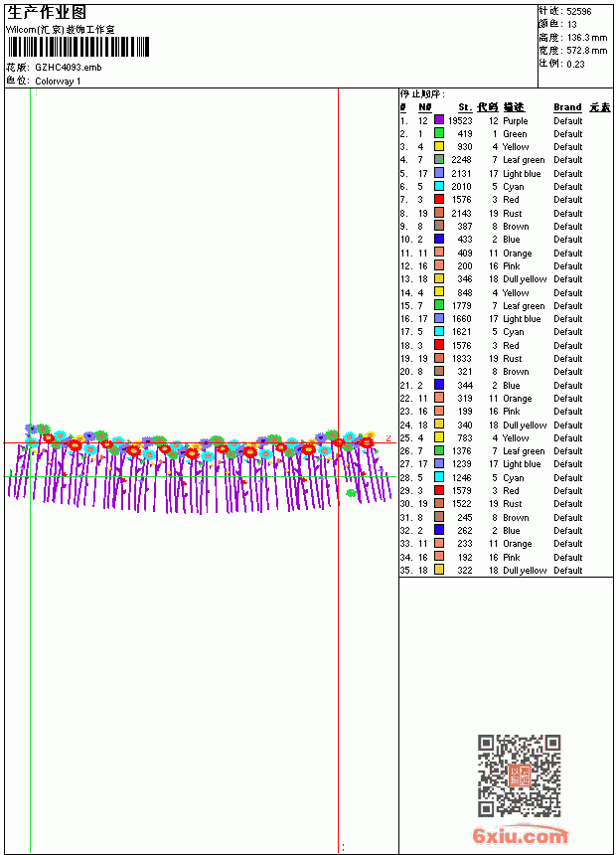Click the St. column header
Image resolution: width=616 pixels, height=855 pixels.
465,107
